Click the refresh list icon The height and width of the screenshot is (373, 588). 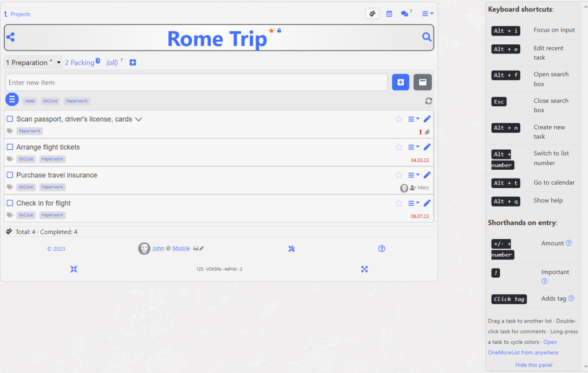click(x=428, y=101)
